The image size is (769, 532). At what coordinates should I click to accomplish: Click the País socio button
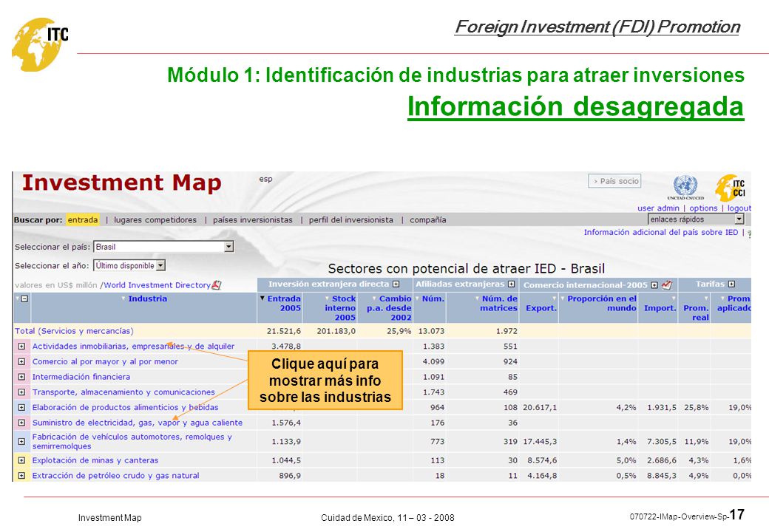pyautogui.click(x=615, y=181)
